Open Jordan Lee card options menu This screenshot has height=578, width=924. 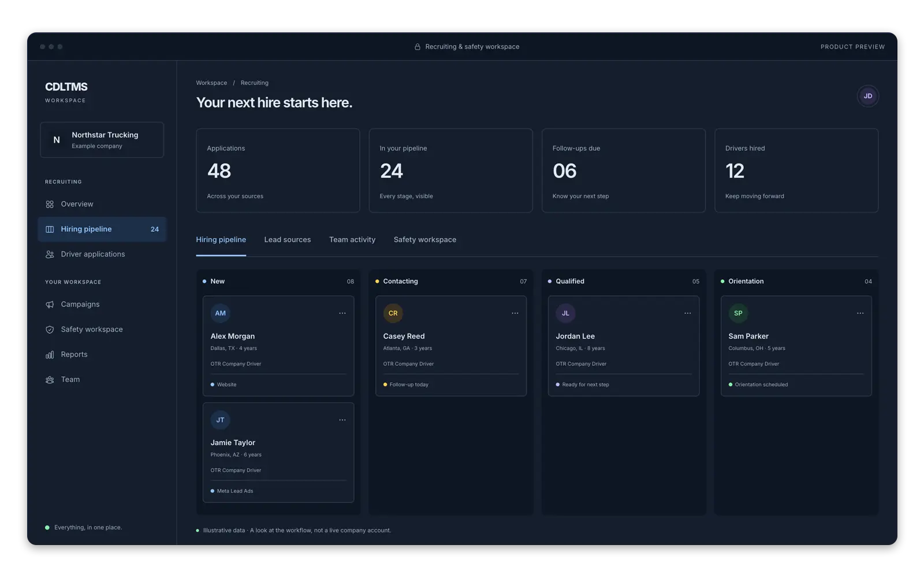pyautogui.click(x=687, y=313)
